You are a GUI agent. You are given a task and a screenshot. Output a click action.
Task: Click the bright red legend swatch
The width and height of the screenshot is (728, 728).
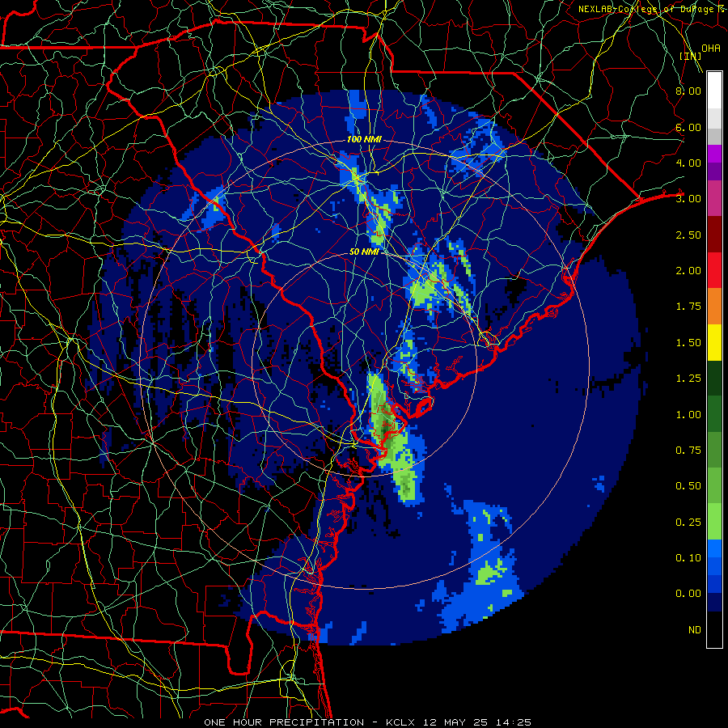(x=714, y=270)
